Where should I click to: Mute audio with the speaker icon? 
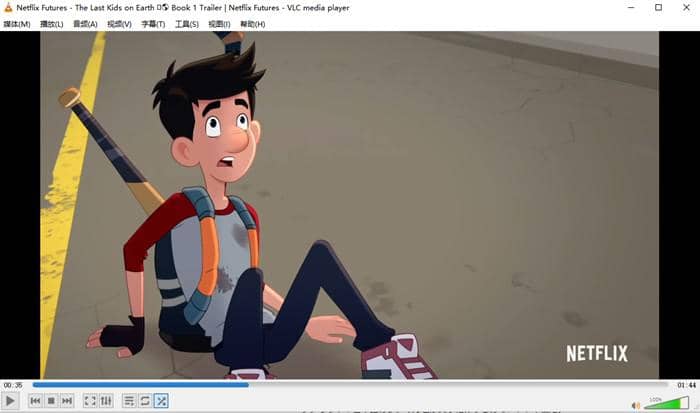click(635, 405)
